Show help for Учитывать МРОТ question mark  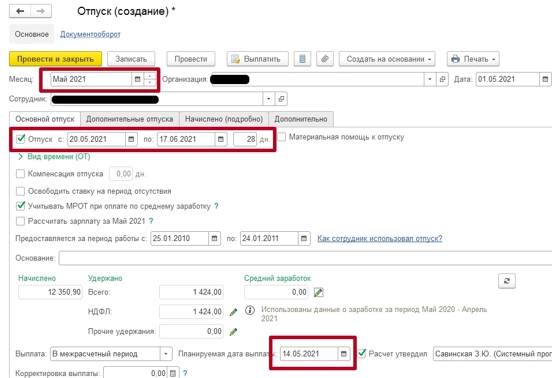(216, 206)
